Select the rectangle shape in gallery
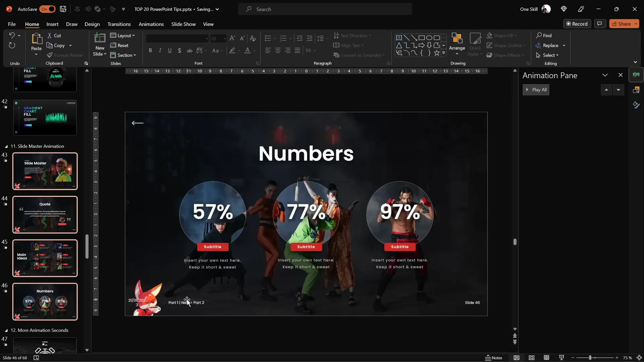Image resolution: width=644 pixels, height=362 pixels. [422, 38]
